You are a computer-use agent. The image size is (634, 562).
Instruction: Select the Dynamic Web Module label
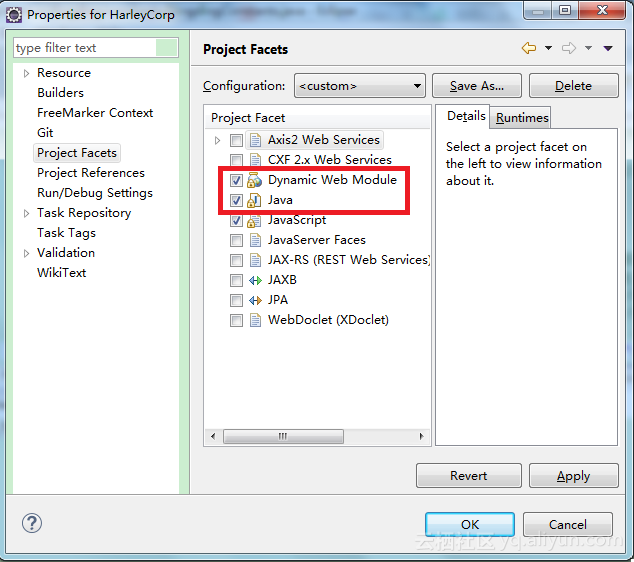(x=332, y=180)
